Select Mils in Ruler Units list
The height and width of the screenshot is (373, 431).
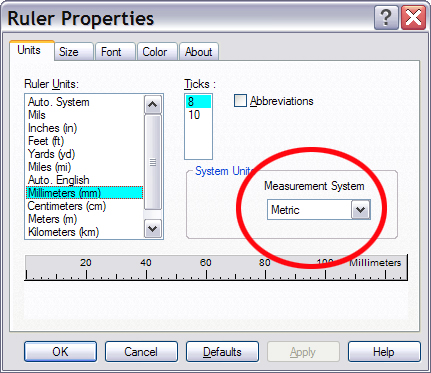point(85,115)
